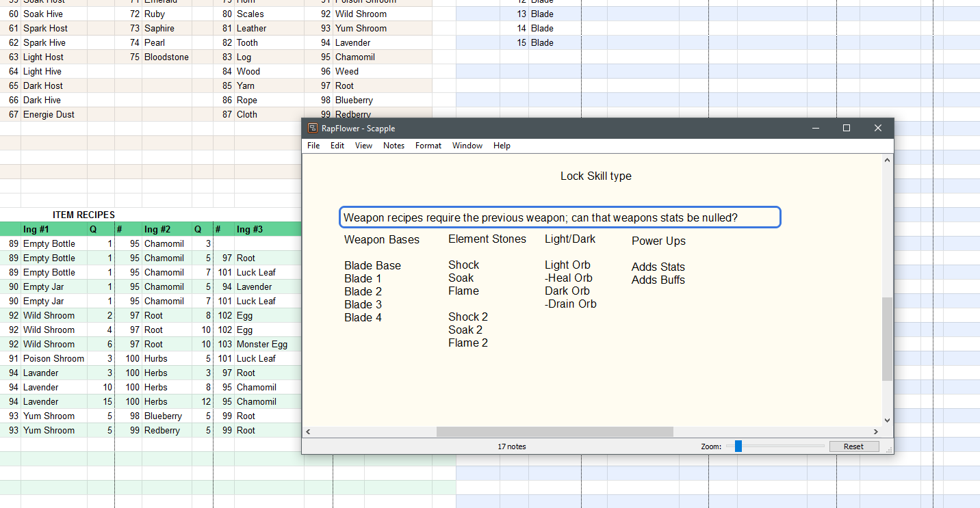Viewport: 980px width, 508px height.
Task: Click the 'Blade Base' note text
Action: [372, 265]
